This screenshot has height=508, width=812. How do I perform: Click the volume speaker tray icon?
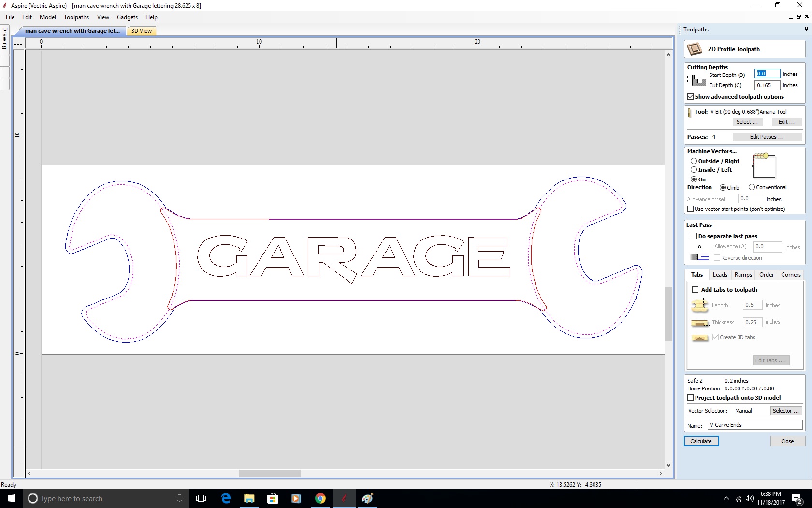point(750,498)
